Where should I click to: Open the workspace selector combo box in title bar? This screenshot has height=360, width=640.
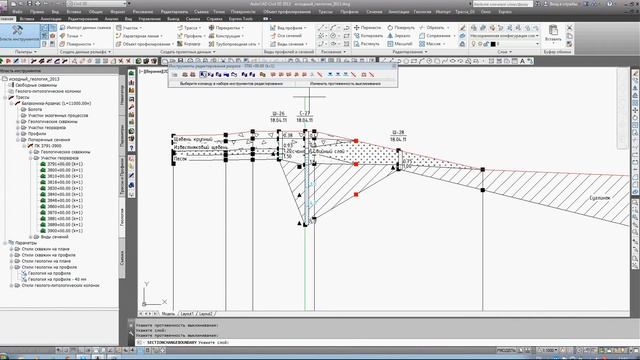pyautogui.click(x=96, y=4)
